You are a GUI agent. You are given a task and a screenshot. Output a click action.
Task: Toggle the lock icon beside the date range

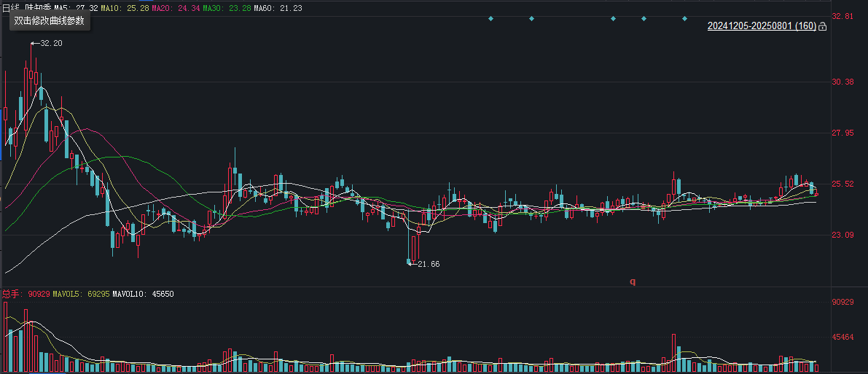(823, 26)
